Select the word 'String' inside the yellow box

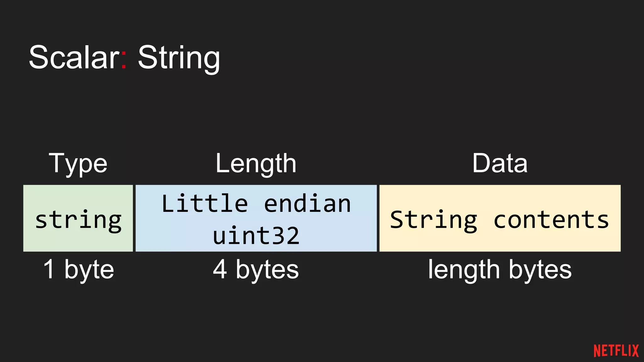pos(433,220)
